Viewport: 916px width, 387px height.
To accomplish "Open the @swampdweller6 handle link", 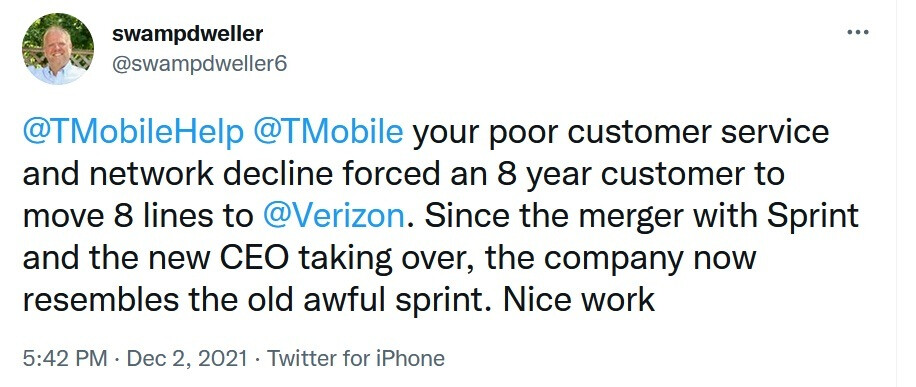I will (x=199, y=64).
